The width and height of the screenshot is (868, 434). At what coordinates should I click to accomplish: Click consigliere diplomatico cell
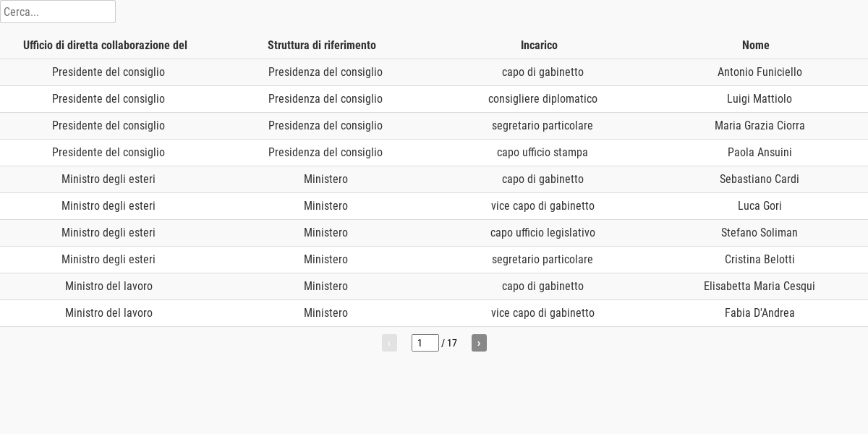(542, 99)
